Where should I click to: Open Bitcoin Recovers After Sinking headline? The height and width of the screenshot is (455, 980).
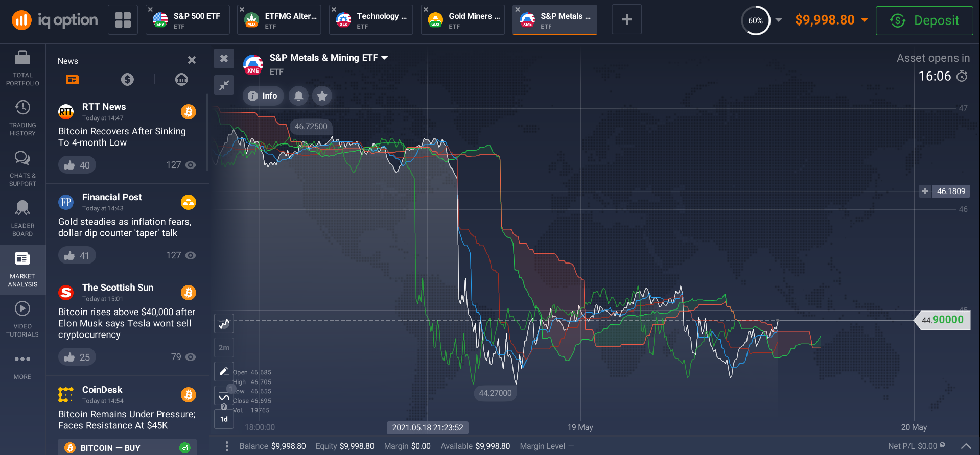pos(122,137)
